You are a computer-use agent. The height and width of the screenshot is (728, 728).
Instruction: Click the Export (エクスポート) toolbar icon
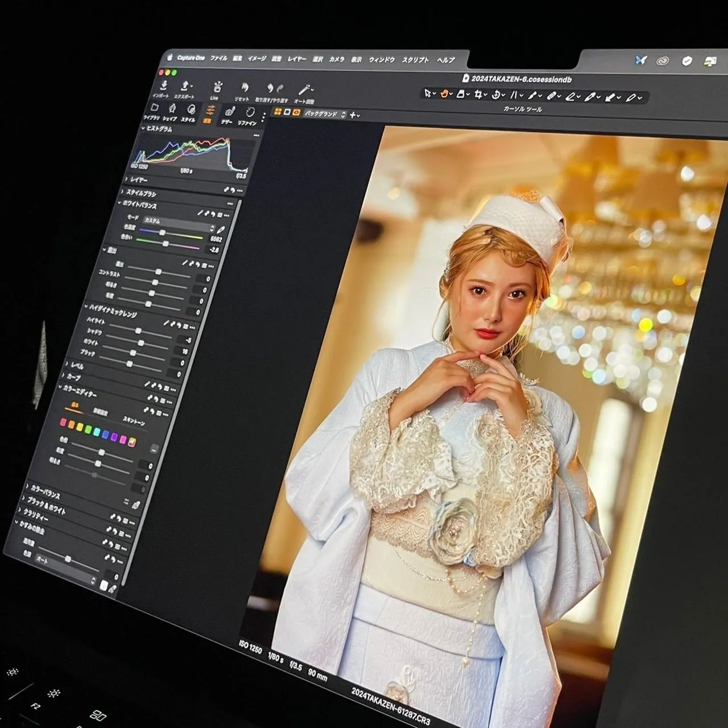(x=185, y=86)
